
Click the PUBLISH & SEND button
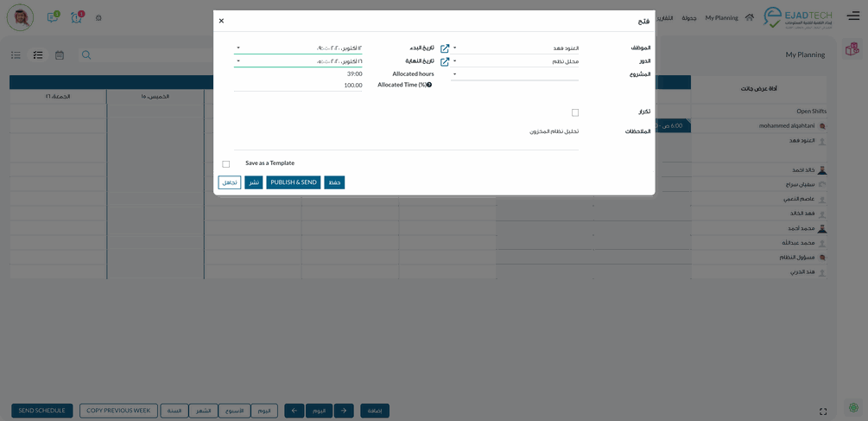[x=294, y=182]
